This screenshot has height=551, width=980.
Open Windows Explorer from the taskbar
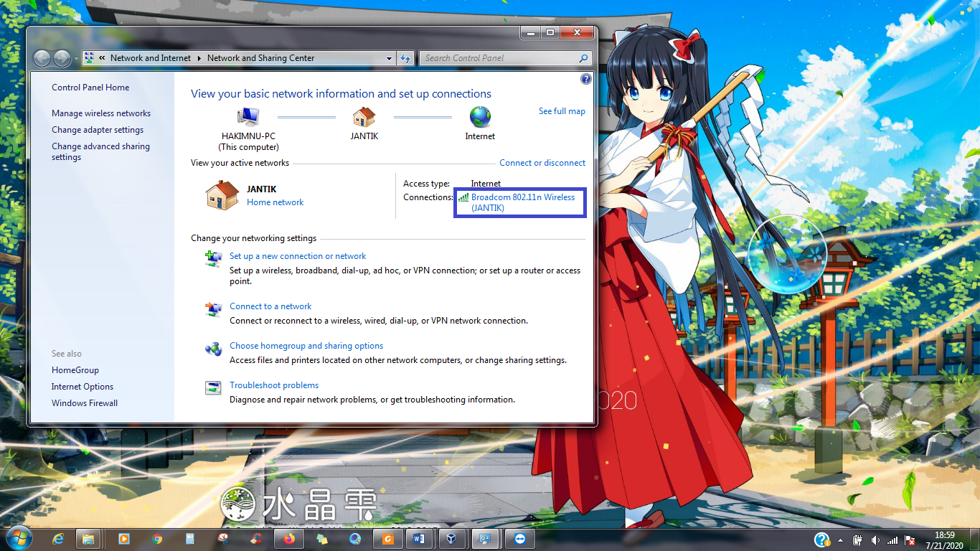pyautogui.click(x=88, y=540)
